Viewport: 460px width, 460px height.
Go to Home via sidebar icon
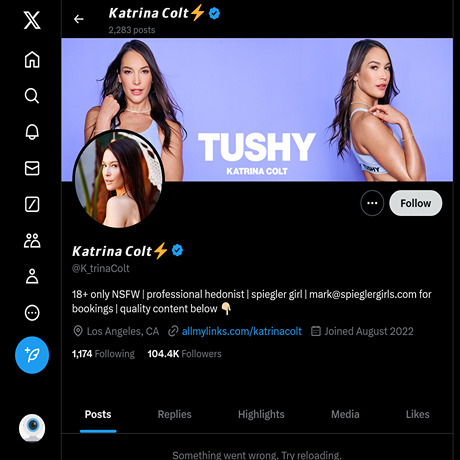pyautogui.click(x=32, y=60)
